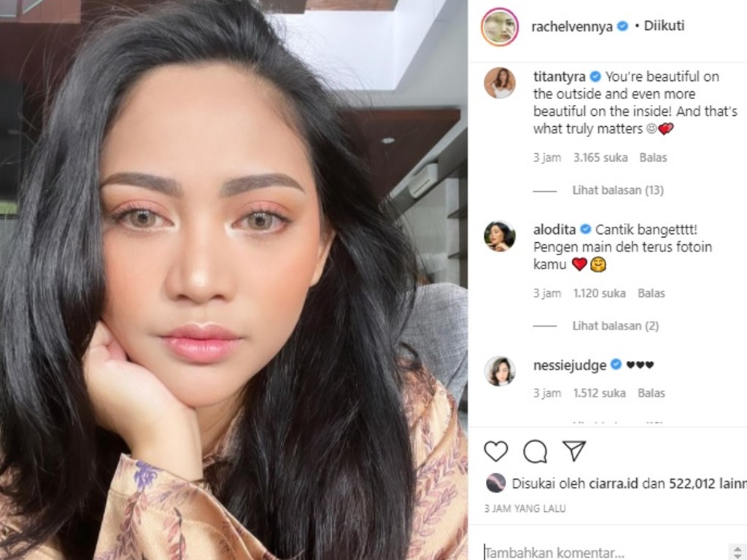The width and height of the screenshot is (747, 560).
Task: Click the small ciarra.id liker avatar
Action: pos(495,483)
